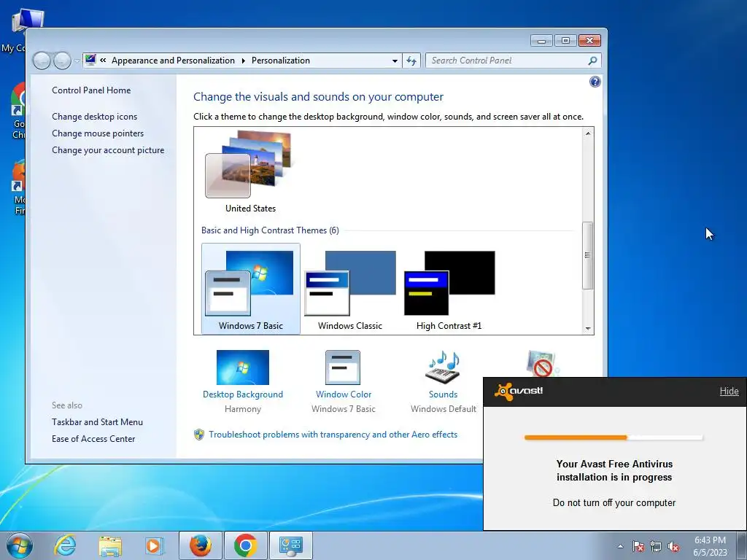Click the theme list scroll up arrow
This screenshot has width=747, height=560.
(588, 133)
